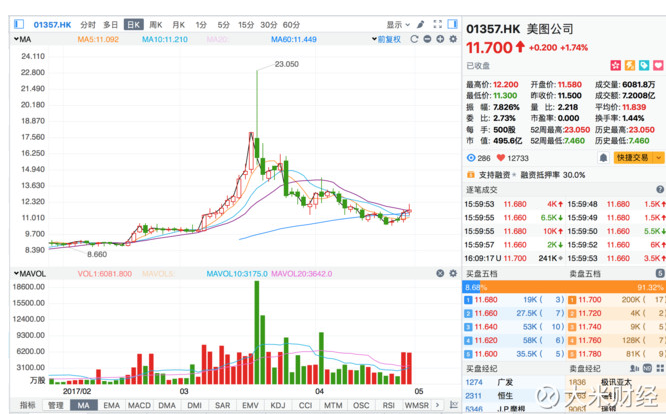The width and height of the screenshot is (666, 418).
Task: Zoom in the chart with the plus icon
Action: [x=440, y=39]
